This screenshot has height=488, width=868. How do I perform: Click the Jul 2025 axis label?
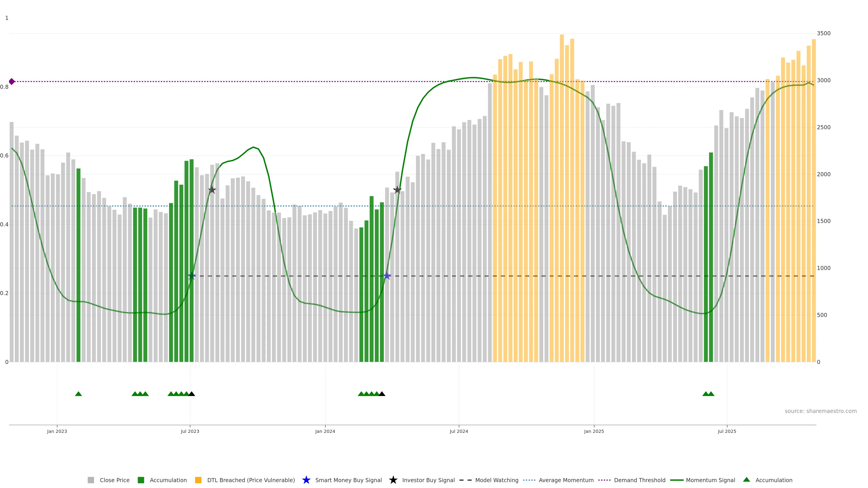[727, 431]
